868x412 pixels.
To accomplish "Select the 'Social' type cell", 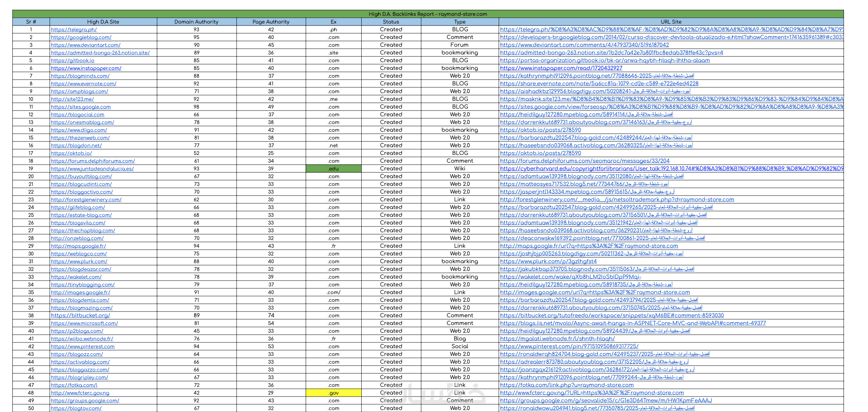I will [460, 346].
